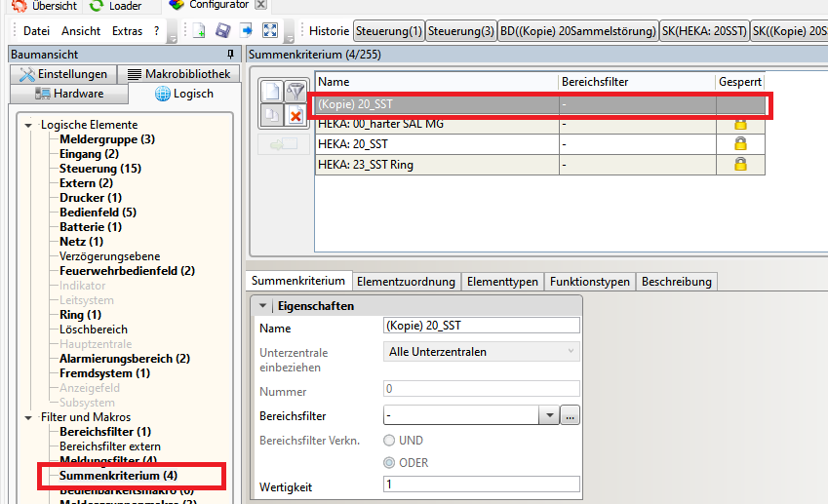Select ODER radio button

tap(389, 463)
